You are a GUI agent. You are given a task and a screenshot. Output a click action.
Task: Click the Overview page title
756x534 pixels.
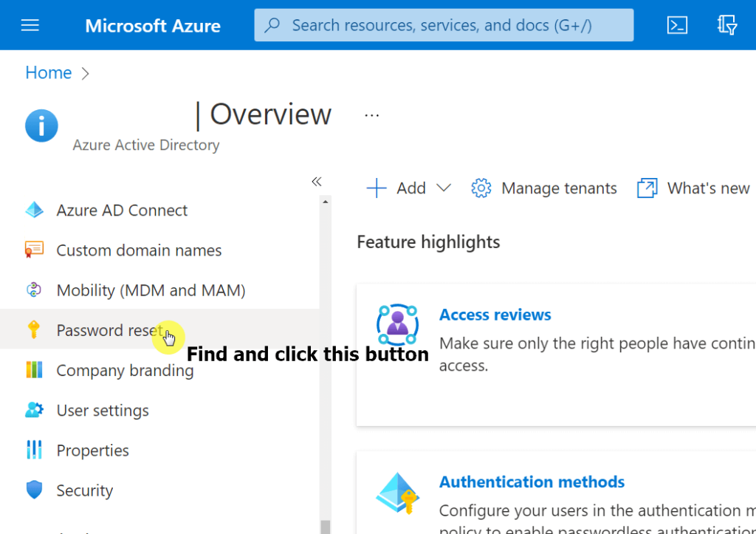click(x=270, y=114)
